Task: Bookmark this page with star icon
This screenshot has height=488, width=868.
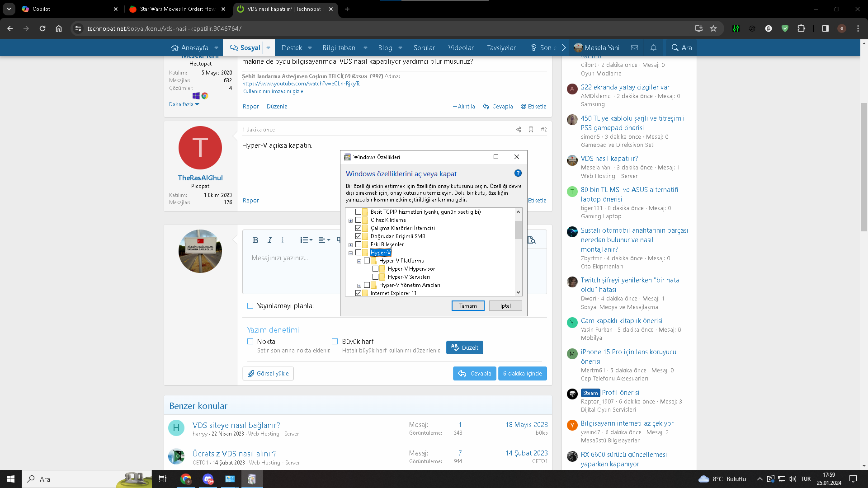Action: [x=713, y=28]
